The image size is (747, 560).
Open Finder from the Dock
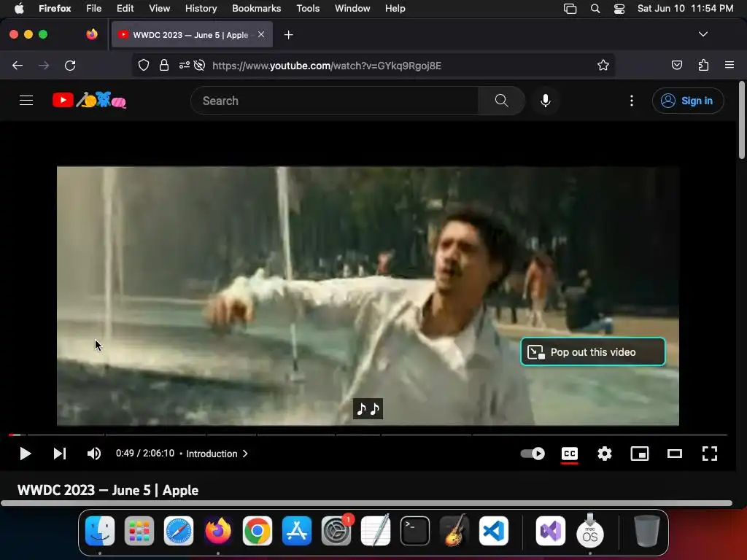pos(100,531)
